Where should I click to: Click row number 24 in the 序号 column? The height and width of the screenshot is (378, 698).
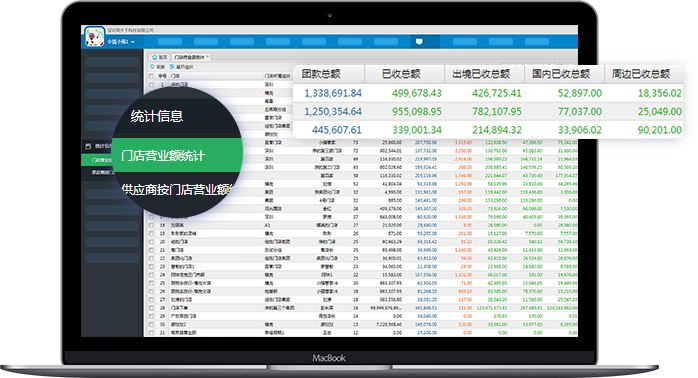pos(162,275)
